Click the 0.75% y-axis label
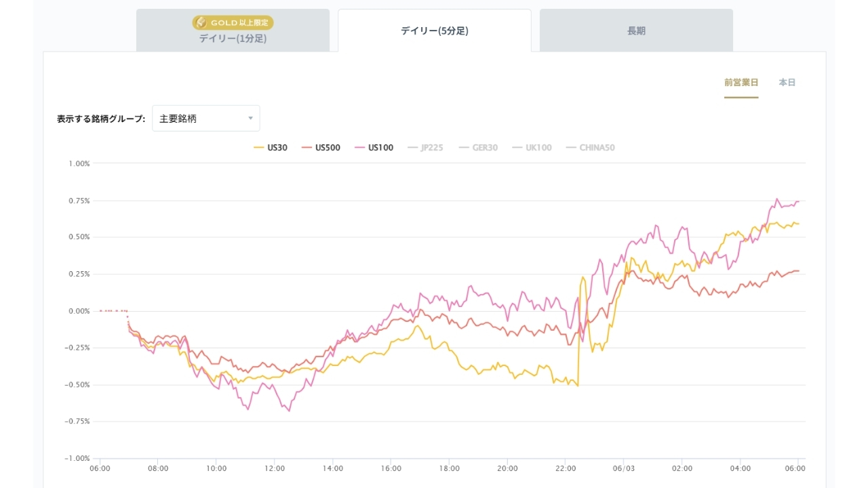 point(79,201)
